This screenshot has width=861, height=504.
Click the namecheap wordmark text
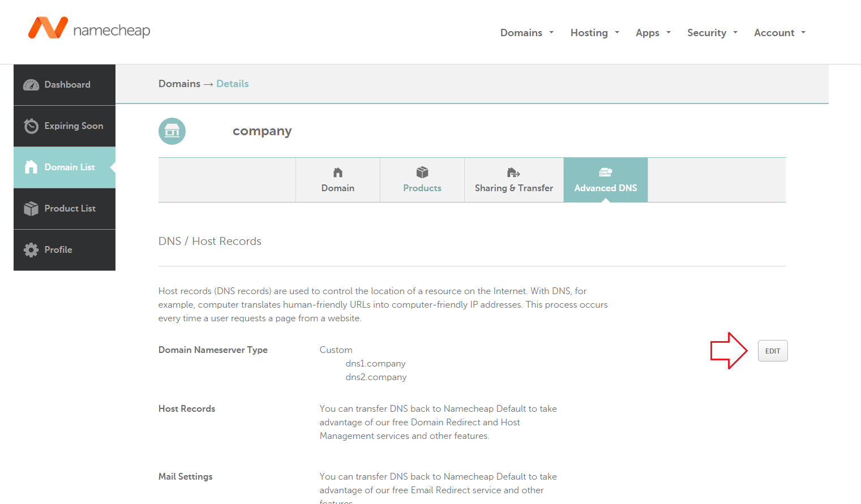pyautogui.click(x=112, y=30)
